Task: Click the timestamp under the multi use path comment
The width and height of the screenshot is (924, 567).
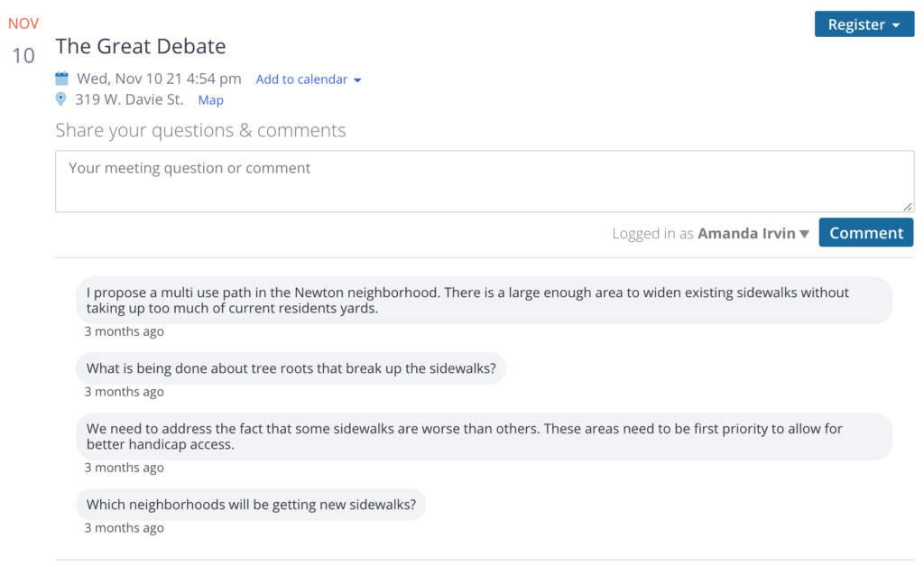Action: [x=125, y=331]
